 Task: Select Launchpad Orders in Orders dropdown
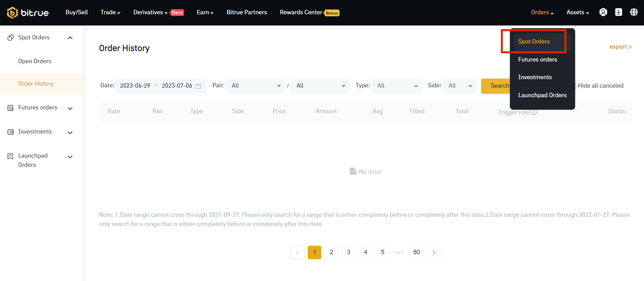542,95
